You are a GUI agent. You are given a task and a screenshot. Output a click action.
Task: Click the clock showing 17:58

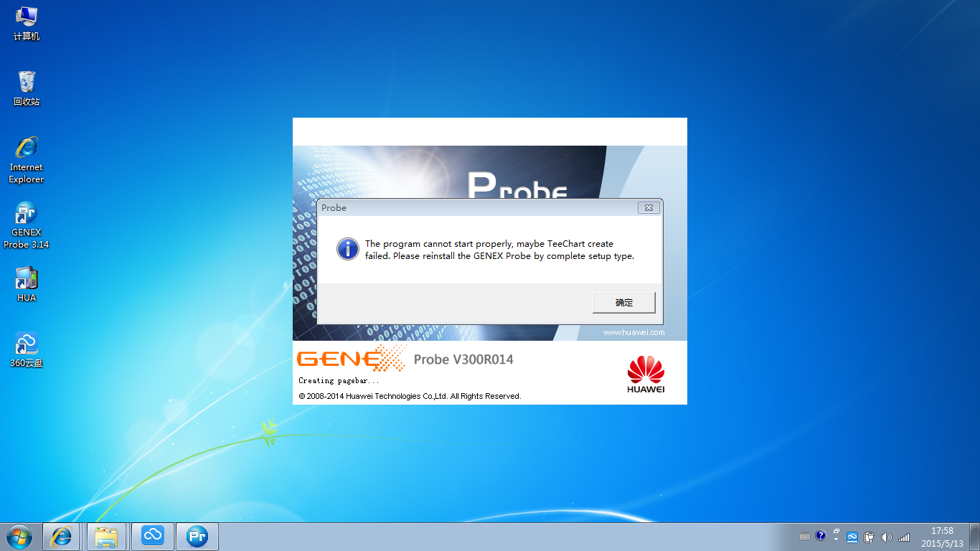click(x=942, y=537)
